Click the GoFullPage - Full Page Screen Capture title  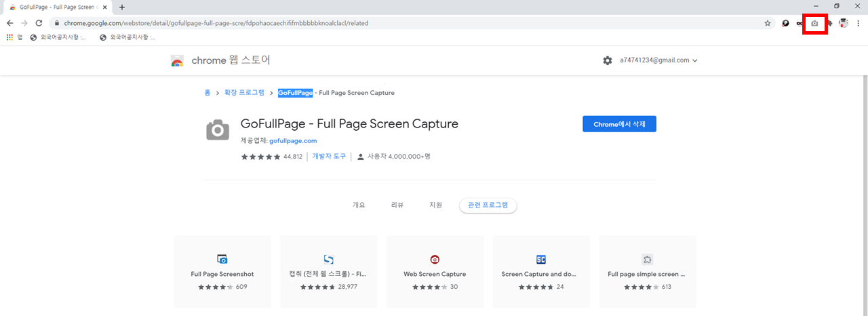(x=349, y=124)
